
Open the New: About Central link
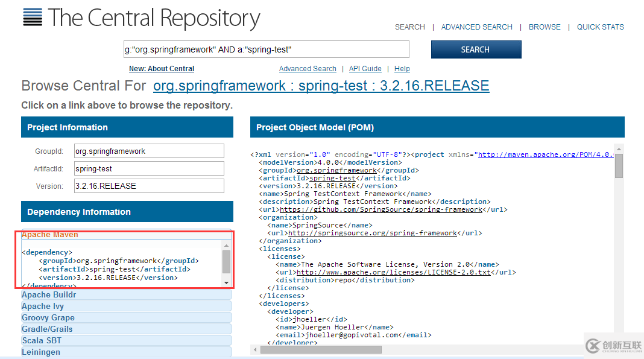162,69
